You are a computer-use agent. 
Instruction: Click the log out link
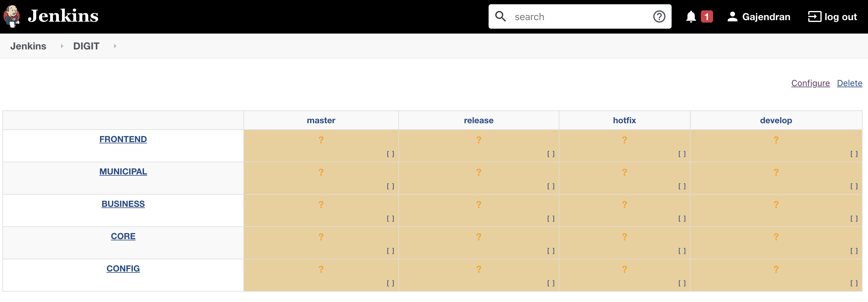[840, 17]
